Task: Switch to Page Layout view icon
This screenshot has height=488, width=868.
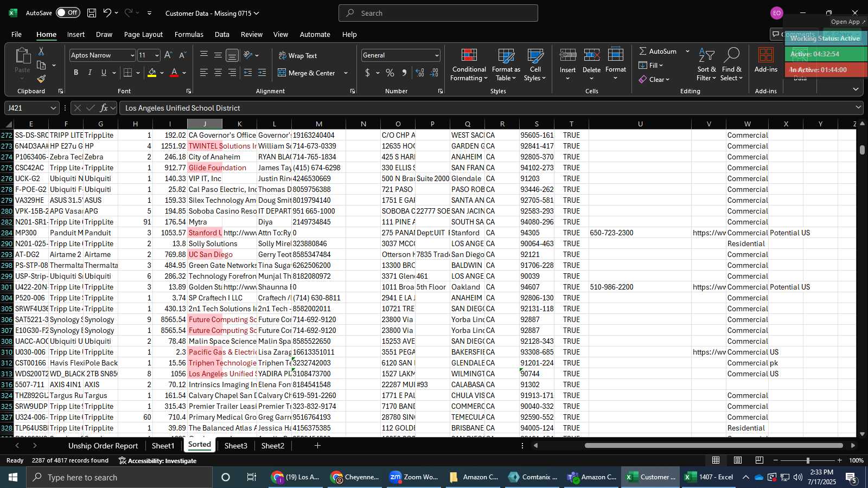Action: click(x=738, y=460)
